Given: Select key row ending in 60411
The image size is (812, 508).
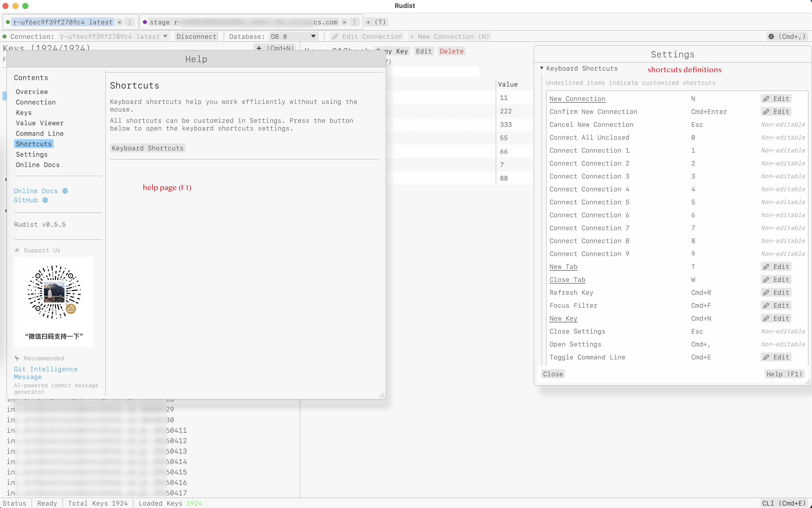Looking at the screenshot, I should pyautogui.click(x=97, y=430).
